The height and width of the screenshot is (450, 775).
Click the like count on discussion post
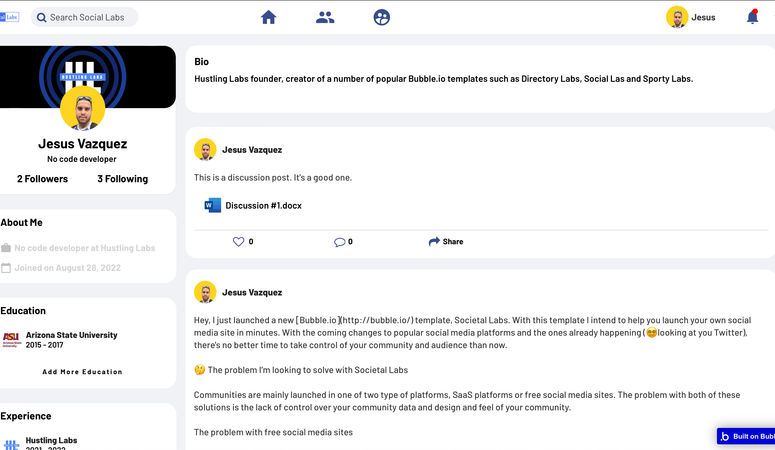click(251, 241)
